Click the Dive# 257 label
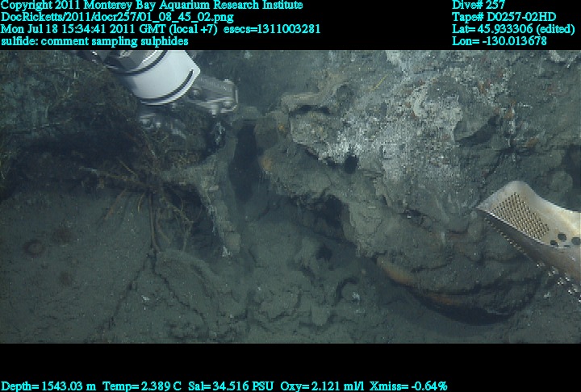 point(479,5)
